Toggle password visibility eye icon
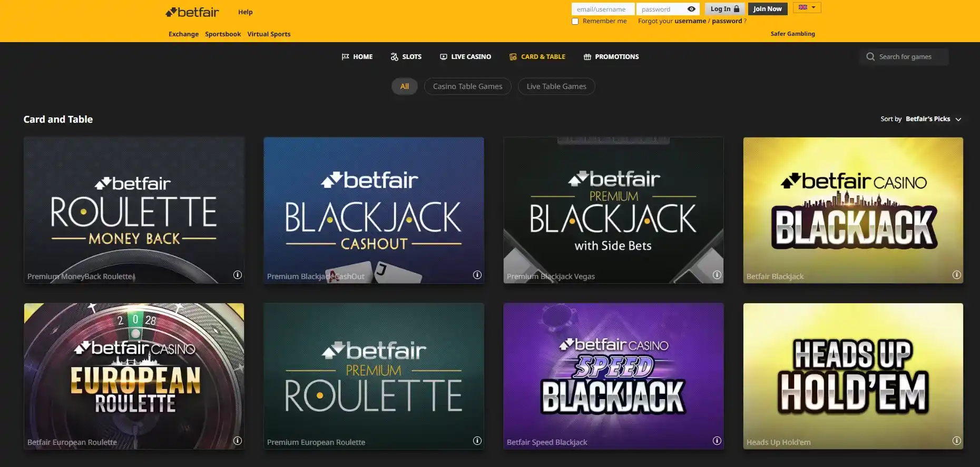 [691, 9]
